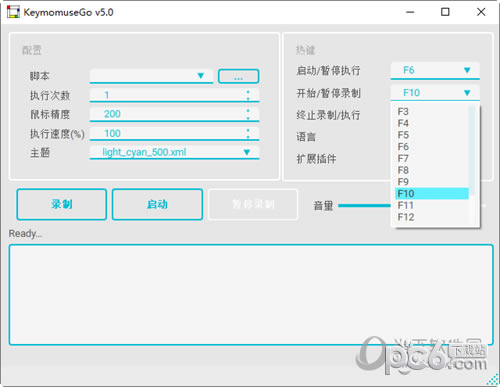Click the 语言 label
The height and width of the screenshot is (387, 500).
306,137
